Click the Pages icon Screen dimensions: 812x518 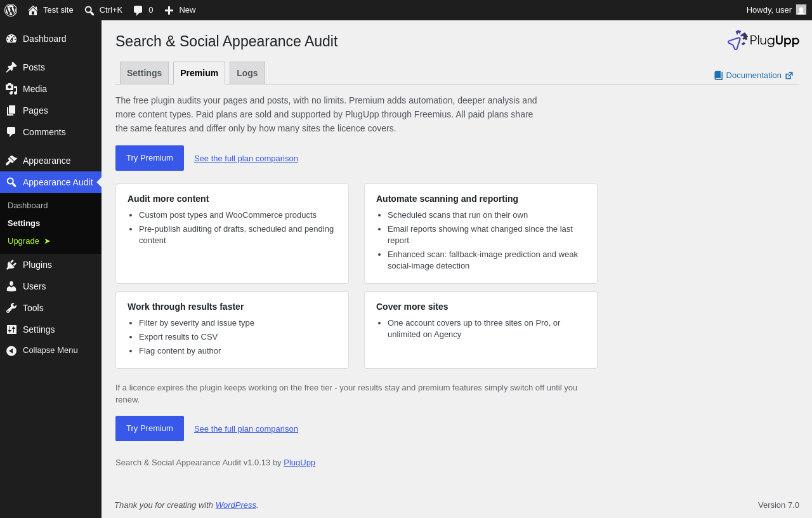[x=11, y=110]
